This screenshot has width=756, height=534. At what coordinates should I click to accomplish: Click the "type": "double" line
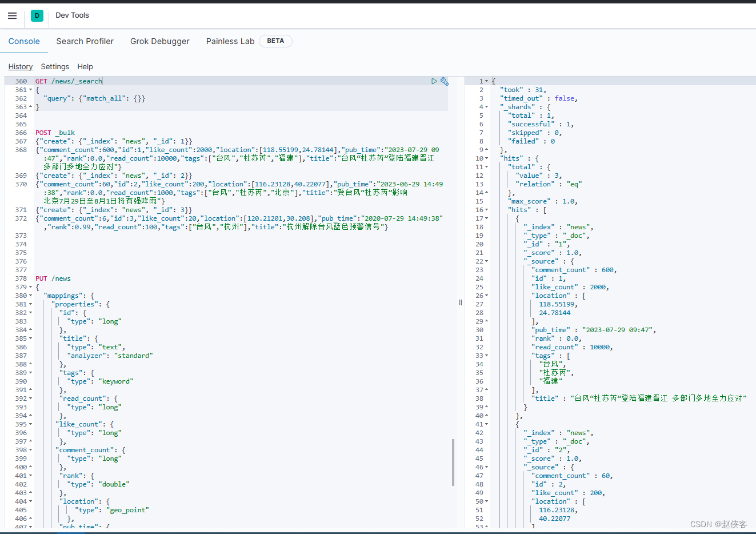[x=98, y=484]
